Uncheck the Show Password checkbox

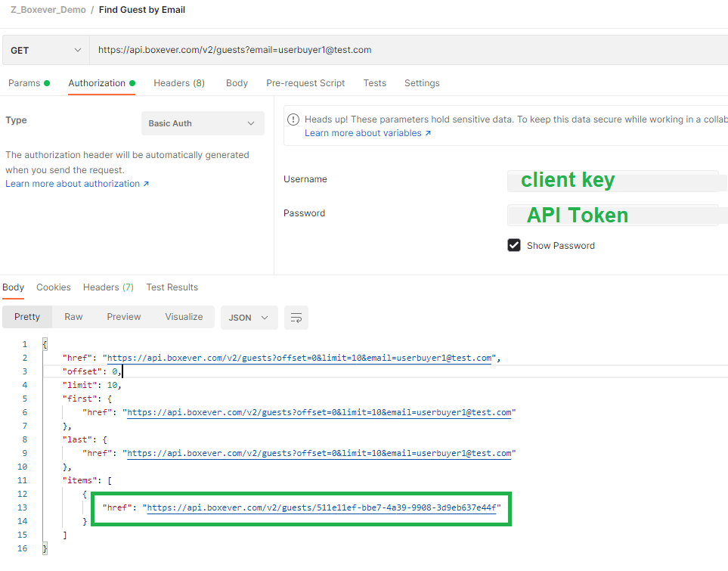click(514, 245)
